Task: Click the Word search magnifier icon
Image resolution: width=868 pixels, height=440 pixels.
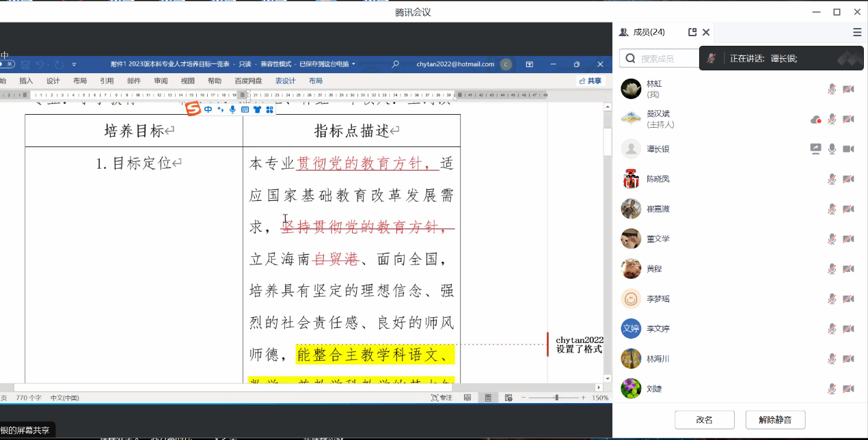Action: click(x=395, y=64)
